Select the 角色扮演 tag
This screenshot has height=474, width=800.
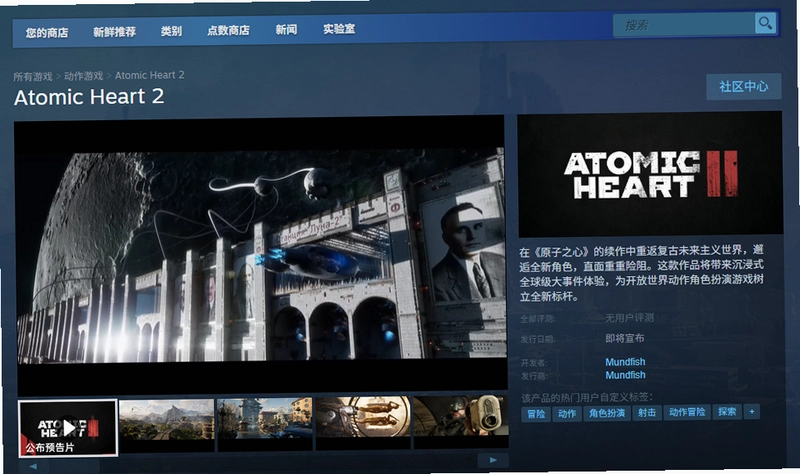607,413
